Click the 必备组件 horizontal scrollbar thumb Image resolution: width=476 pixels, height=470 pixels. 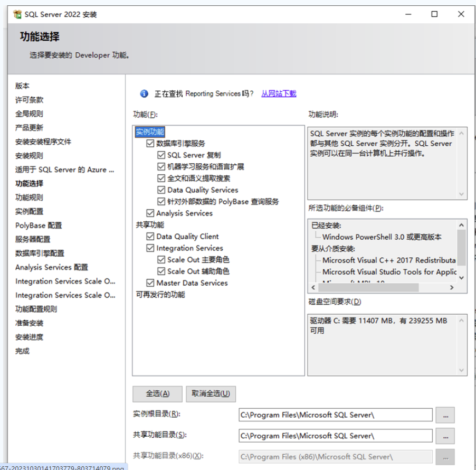tap(368, 287)
